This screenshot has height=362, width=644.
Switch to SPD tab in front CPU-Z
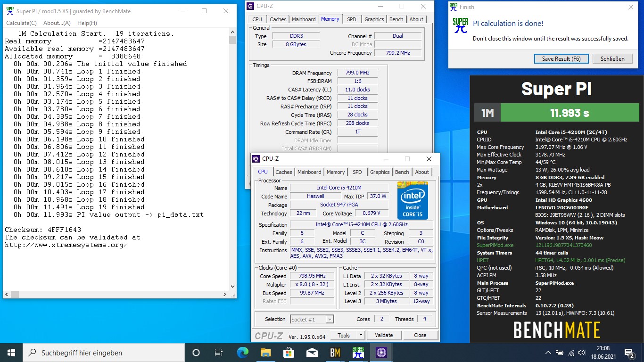pos(357,172)
